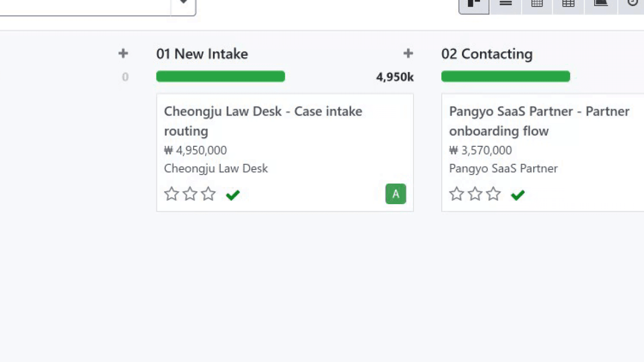Switch to the Kanban view

pos(473,4)
